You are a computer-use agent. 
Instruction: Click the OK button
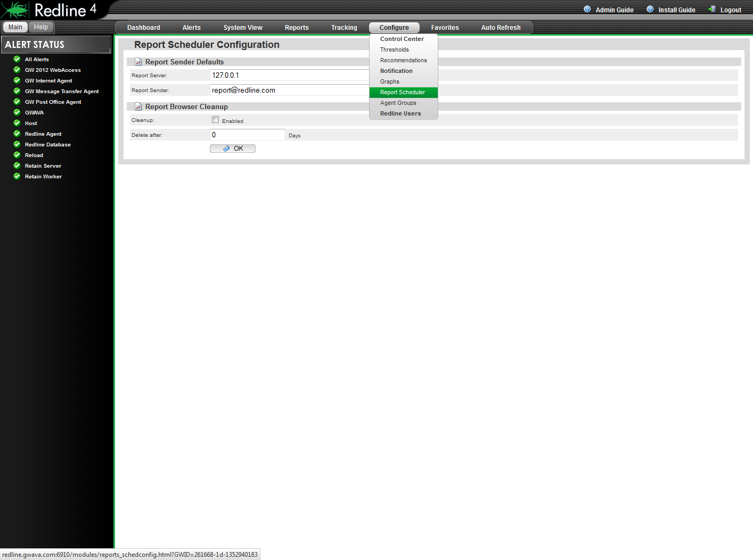coord(233,149)
